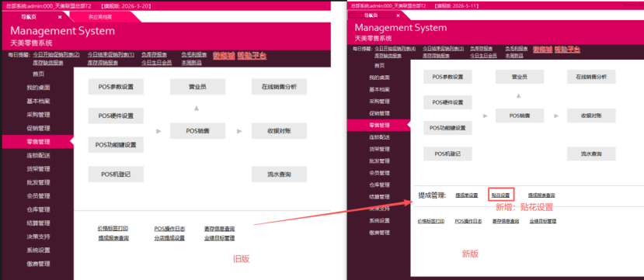The width and height of the screenshot is (644, 280).
Task: Open 分店提成设置 link in left window
Action: [x=169, y=238]
